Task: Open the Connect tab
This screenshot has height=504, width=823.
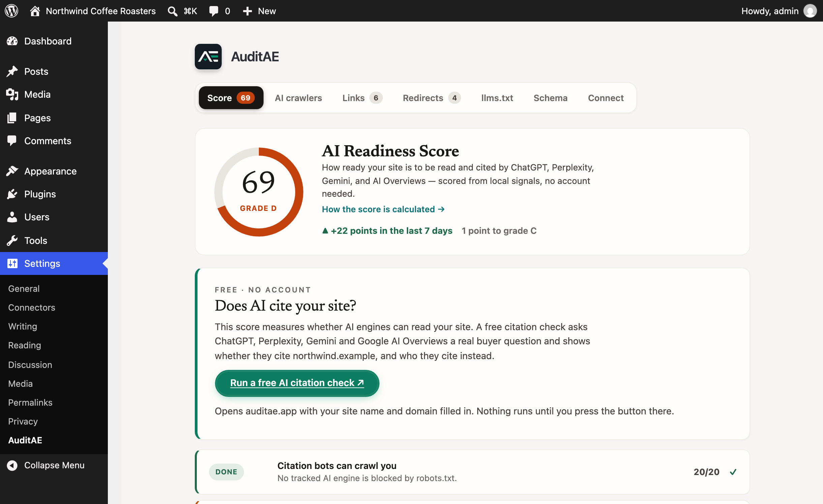Action: (x=606, y=98)
